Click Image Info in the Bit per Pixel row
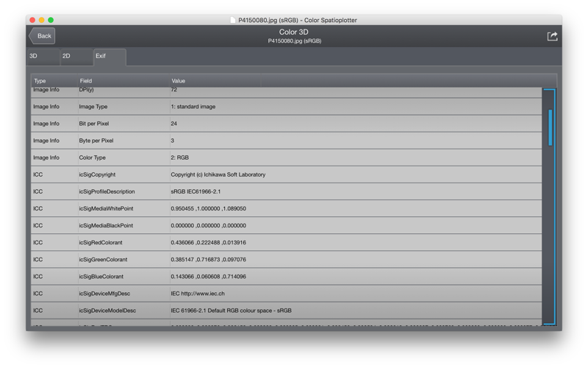Image resolution: width=588 pixels, height=368 pixels. (46, 124)
